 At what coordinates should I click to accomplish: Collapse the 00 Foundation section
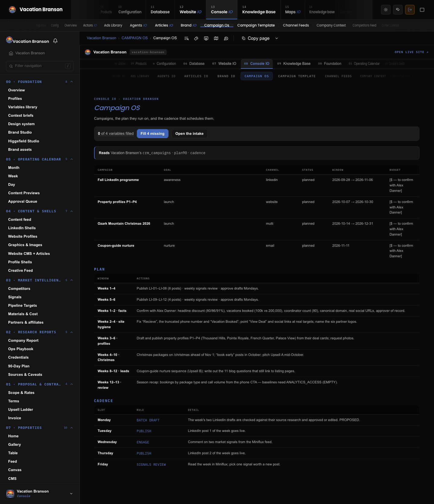[72, 82]
